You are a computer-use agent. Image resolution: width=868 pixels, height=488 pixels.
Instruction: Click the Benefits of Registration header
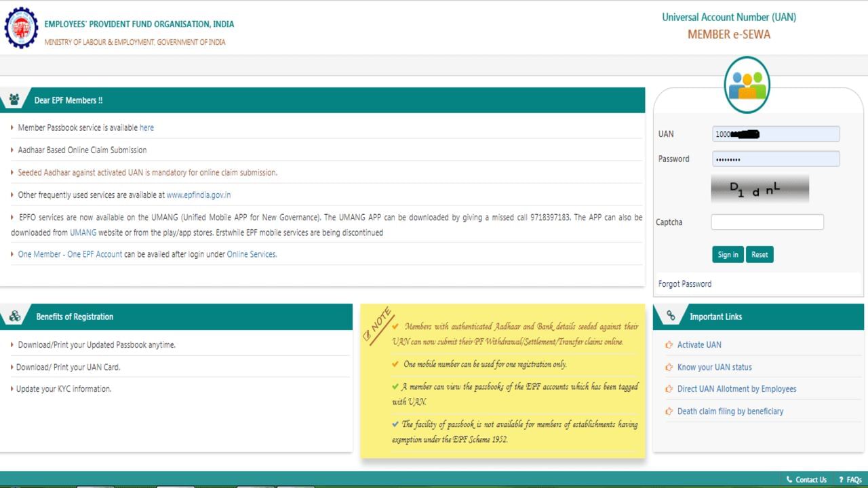pyautogui.click(x=75, y=317)
